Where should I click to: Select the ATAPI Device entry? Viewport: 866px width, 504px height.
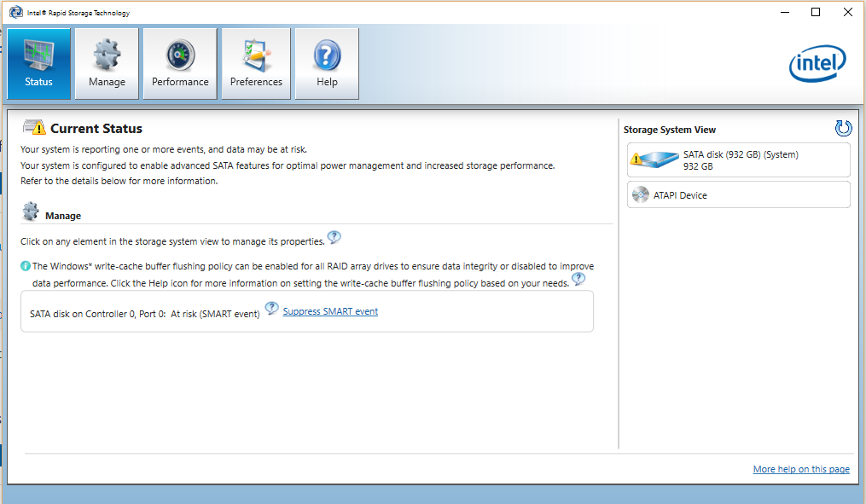point(738,195)
